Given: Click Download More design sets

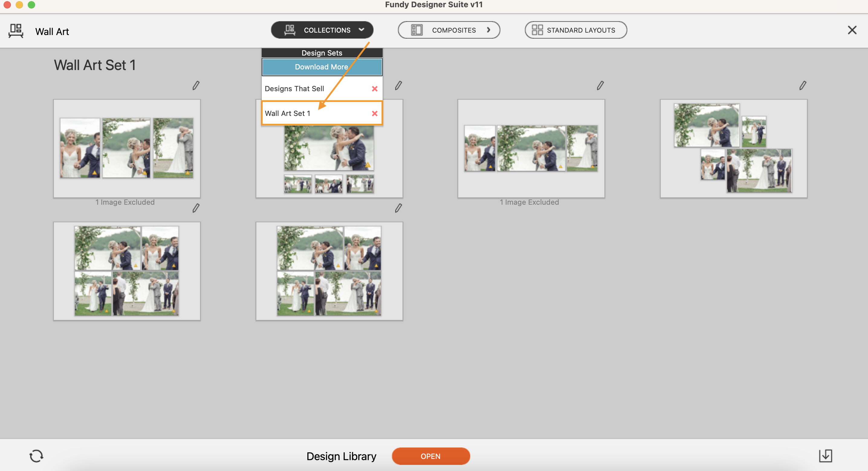Looking at the screenshot, I should tap(322, 67).
